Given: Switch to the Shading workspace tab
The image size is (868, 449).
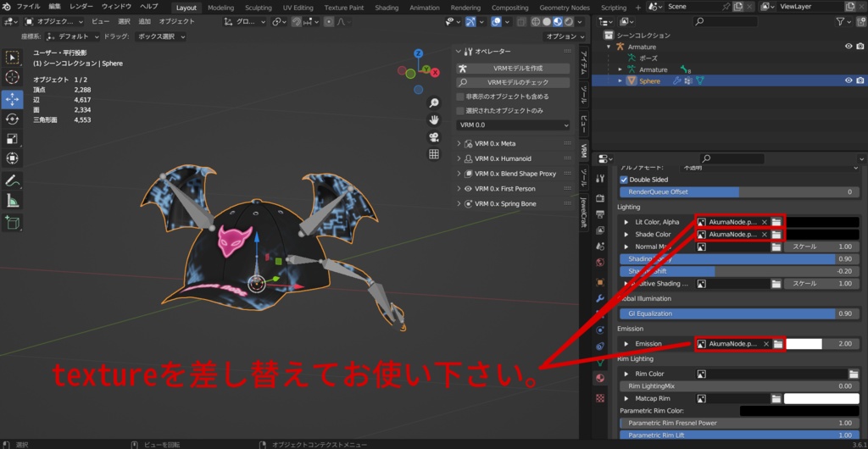Looking at the screenshot, I should pyautogui.click(x=386, y=8).
